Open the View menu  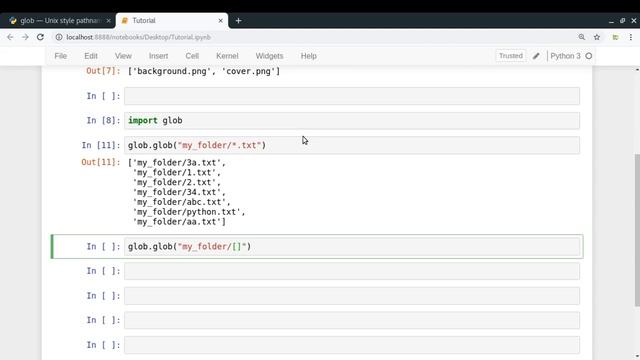(123, 56)
